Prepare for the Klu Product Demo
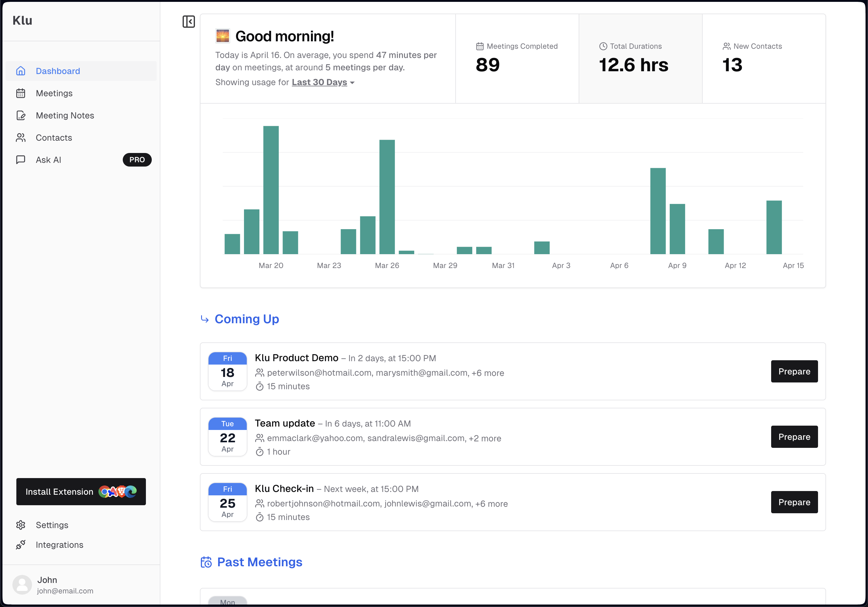 [x=794, y=371]
